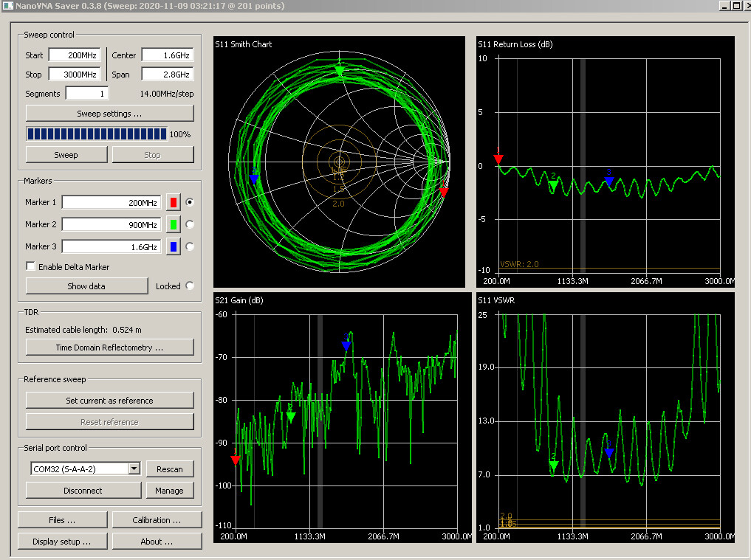Screen dimensions: 751x560
Task: Open Time Domain Reflectometry window
Action: point(110,347)
